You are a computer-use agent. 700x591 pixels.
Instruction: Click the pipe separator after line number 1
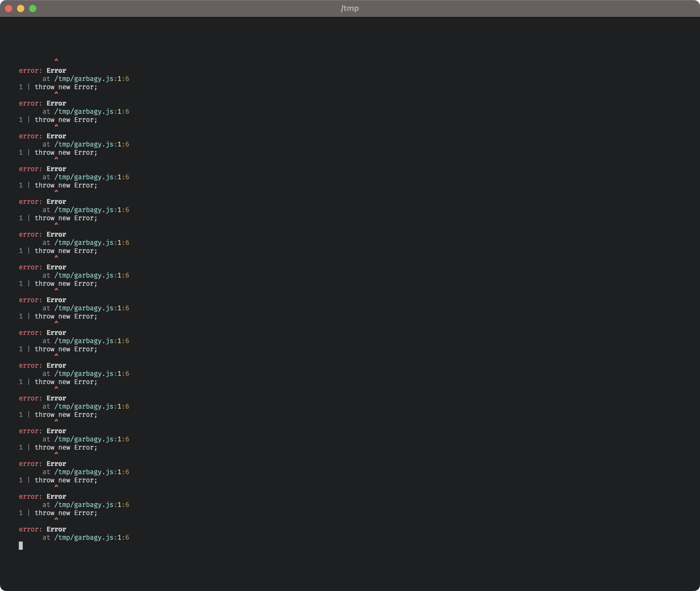coord(29,87)
